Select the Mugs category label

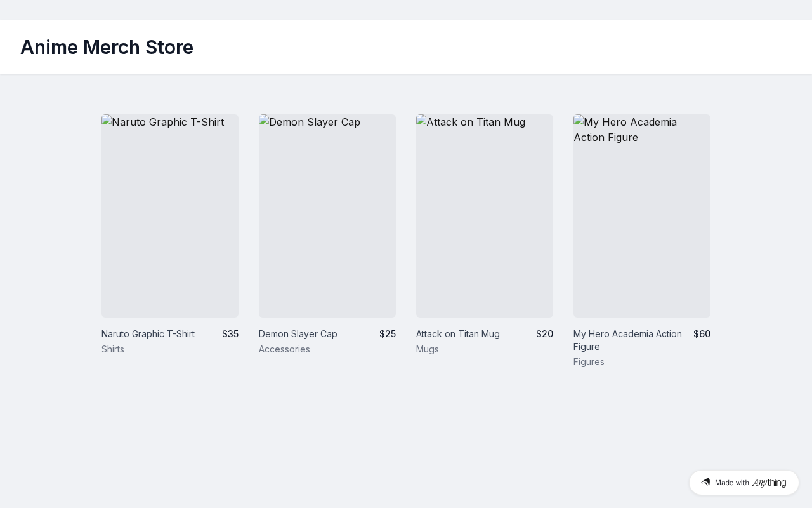428,349
